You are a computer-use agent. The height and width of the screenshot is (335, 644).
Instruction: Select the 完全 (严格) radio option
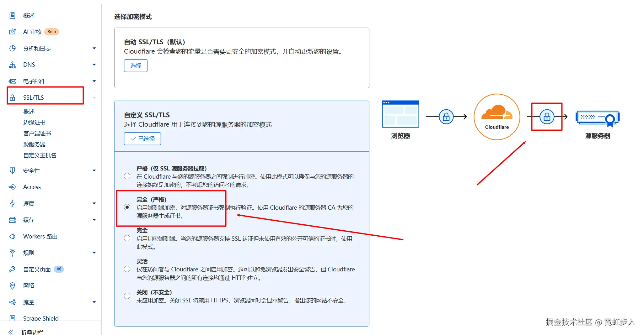(127, 207)
